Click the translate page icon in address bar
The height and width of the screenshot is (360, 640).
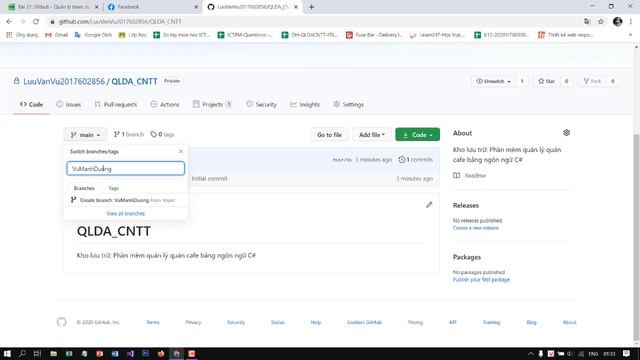[587, 22]
